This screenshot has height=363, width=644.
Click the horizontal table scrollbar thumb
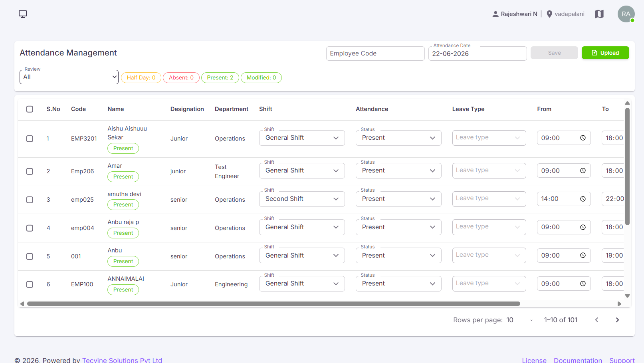(273, 304)
